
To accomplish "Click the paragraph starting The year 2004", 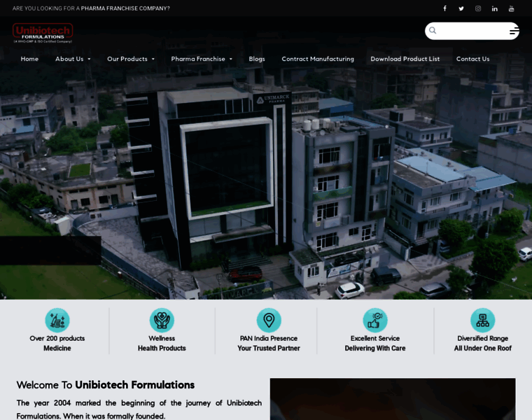I will click(x=139, y=409).
